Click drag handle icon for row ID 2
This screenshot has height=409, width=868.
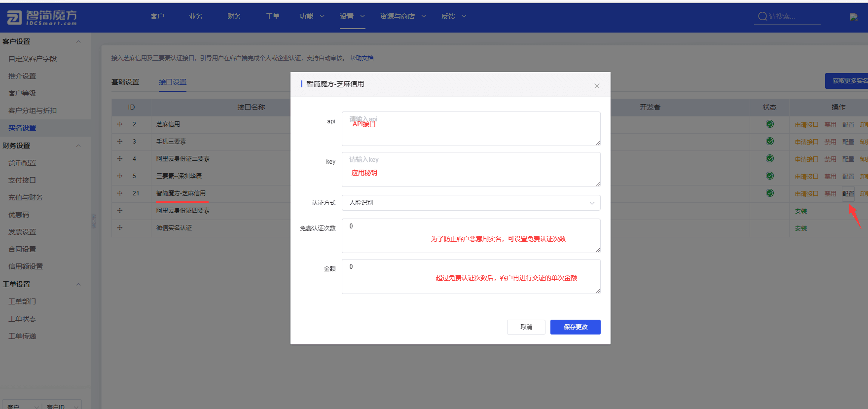click(x=120, y=124)
